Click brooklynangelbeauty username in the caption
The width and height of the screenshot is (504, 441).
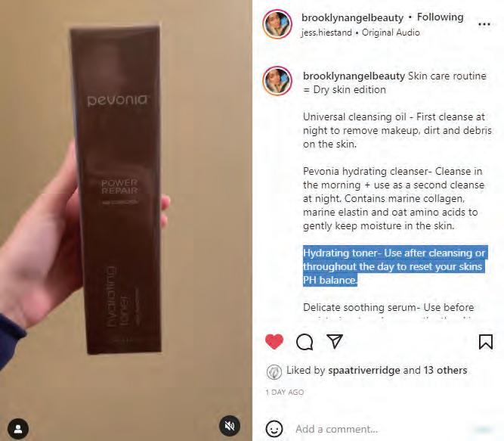(354, 76)
